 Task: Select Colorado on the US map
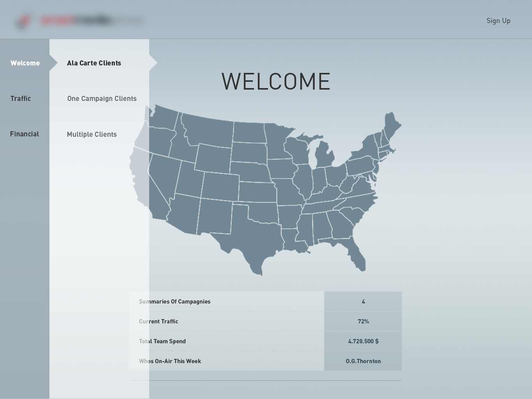(x=220, y=186)
